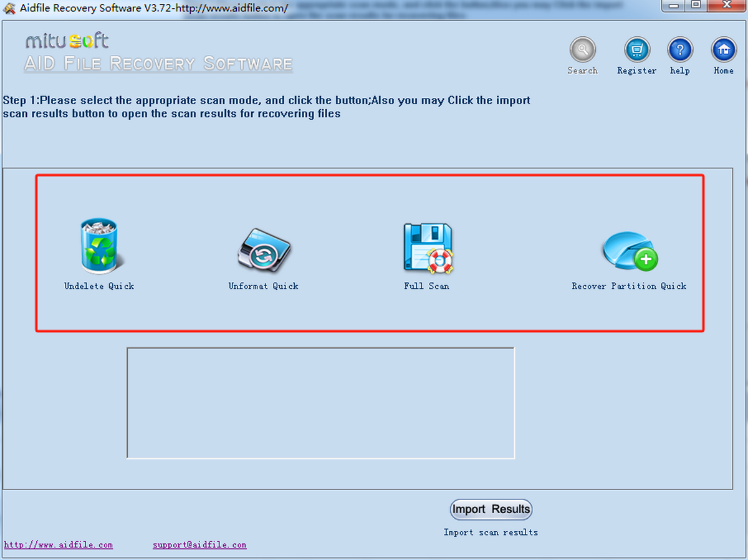
Task: Click the "Register" label under cart icon
Action: (x=637, y=71)
